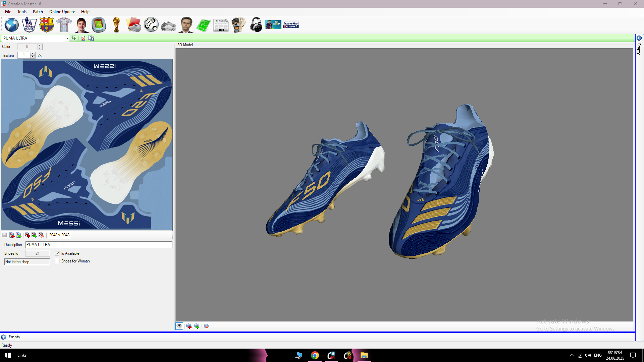Open the Shoes editor boot icon
Screen dimensions: 644x362
168,25
